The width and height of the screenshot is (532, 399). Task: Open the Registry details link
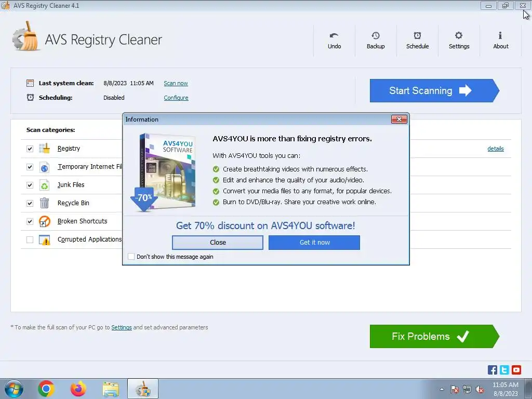tap(495, 149)
